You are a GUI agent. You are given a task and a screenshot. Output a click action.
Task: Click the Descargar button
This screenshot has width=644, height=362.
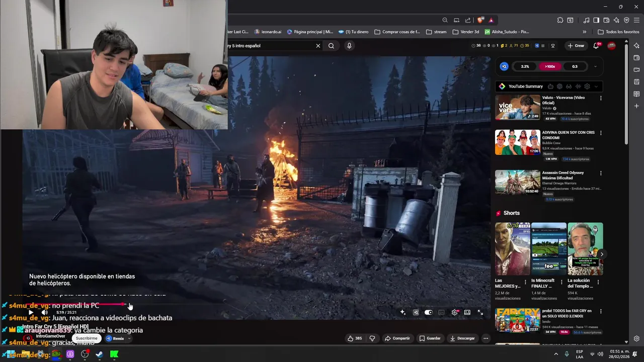pyautogui.click(x=462, y=338)
